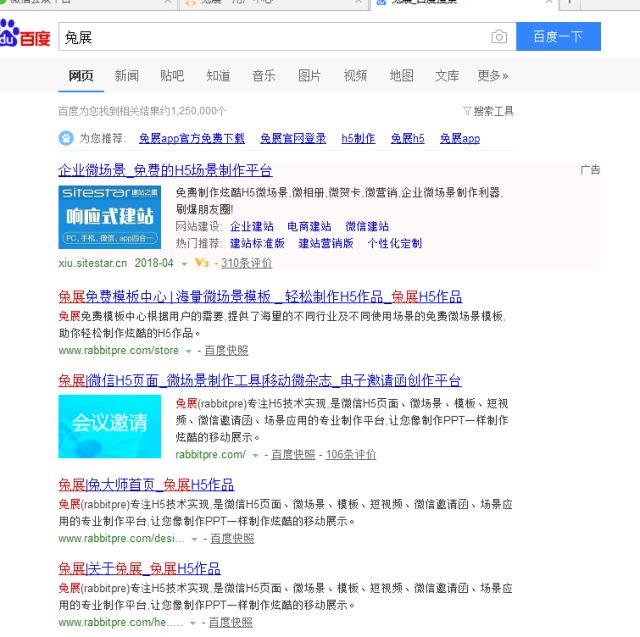The height and width of the screenshot is (637, 640).
Task: Expand the 更多» menu
Action: tap(493, 76)
